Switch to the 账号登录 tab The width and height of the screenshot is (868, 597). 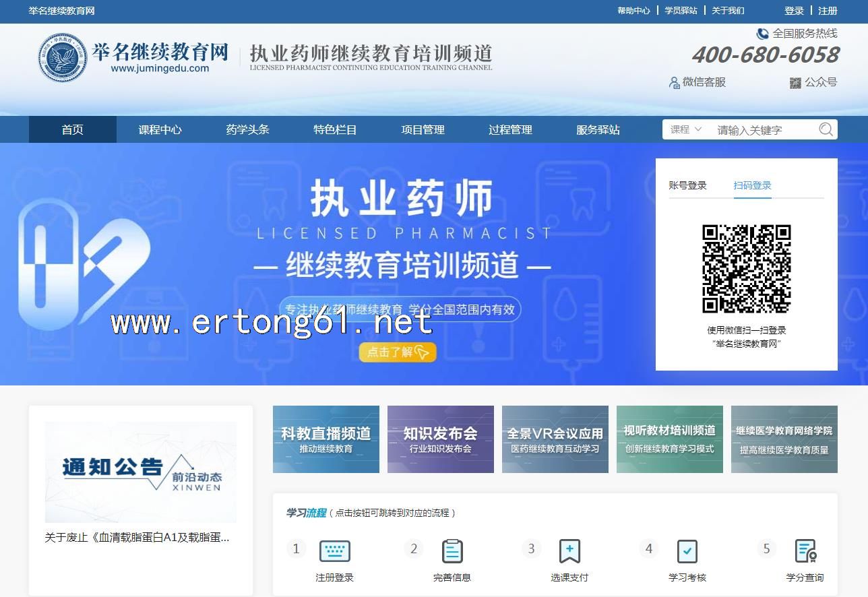(x=687, y=185)
